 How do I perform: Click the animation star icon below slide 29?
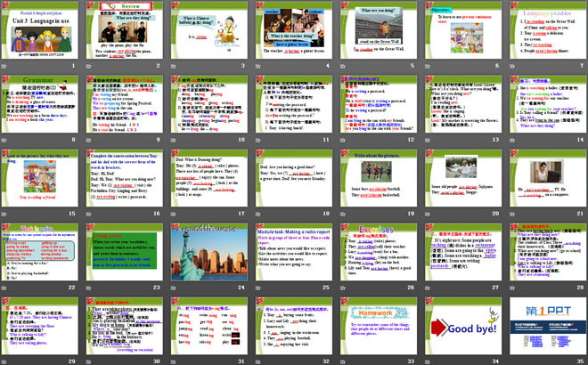point(4,361)
